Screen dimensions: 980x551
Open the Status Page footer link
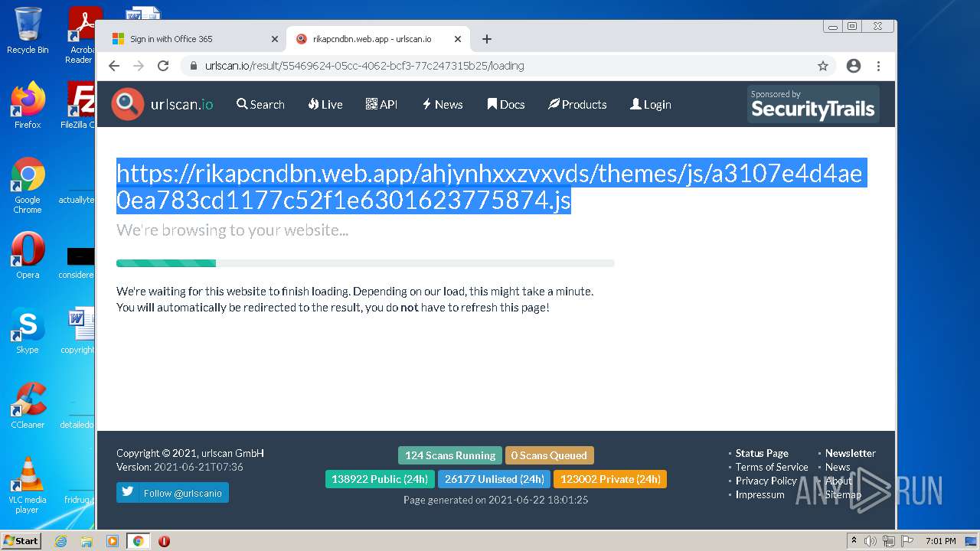(x=762, y=453)
